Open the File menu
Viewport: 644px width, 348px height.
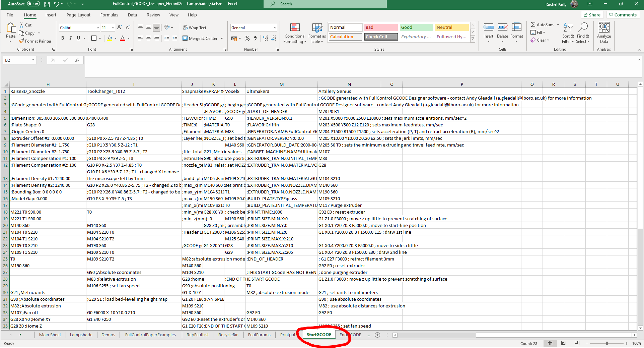click(x=10, y=15)
